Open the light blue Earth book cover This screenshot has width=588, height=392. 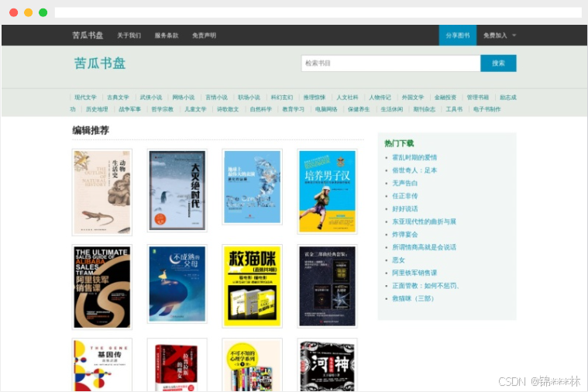point(252,187)
